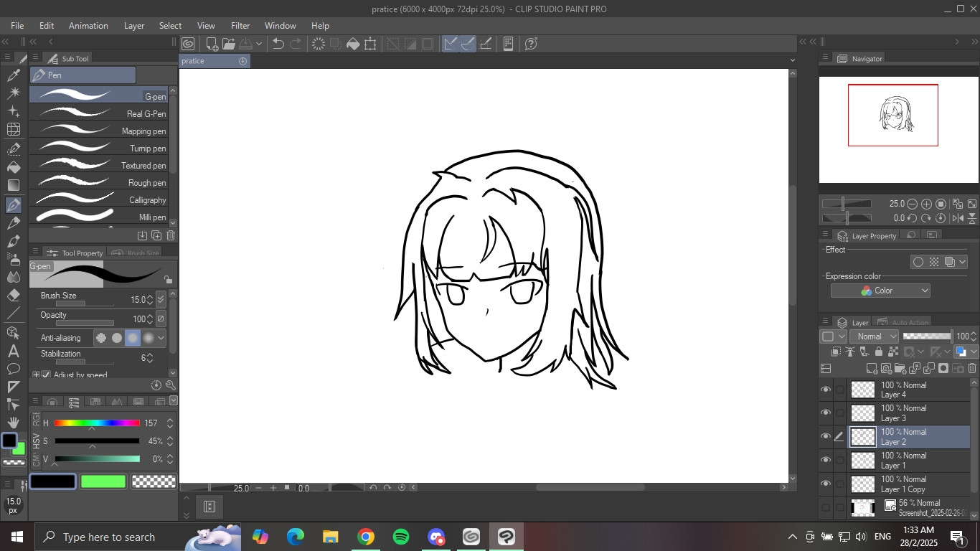Open Normal blending mode dropdown
This screenshot has width=980, height=551.
874,336
